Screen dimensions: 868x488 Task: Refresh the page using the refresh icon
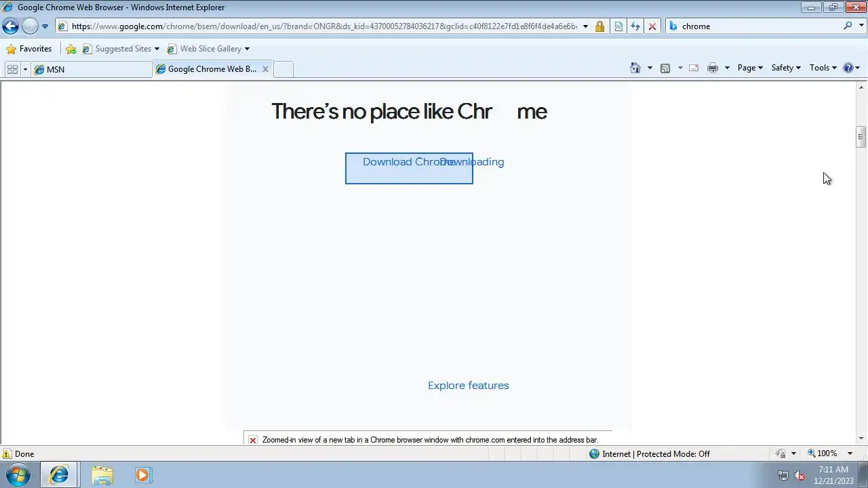635,26
